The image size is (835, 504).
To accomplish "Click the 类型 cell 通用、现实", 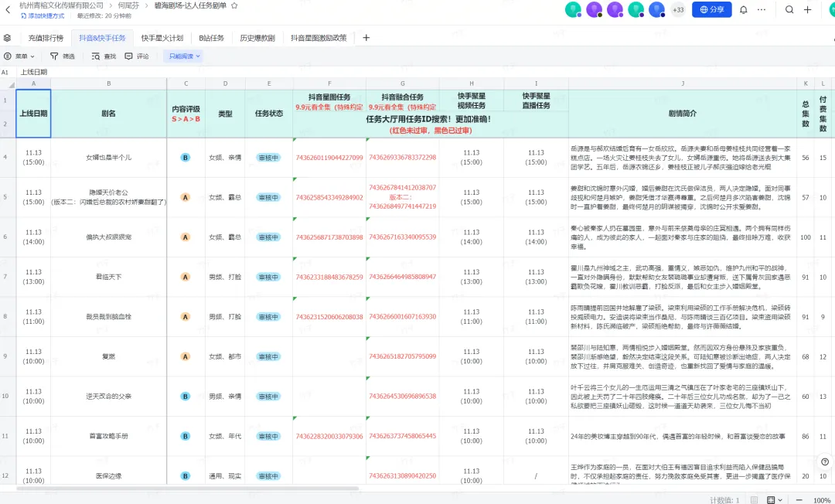I will tap(225, 476).
